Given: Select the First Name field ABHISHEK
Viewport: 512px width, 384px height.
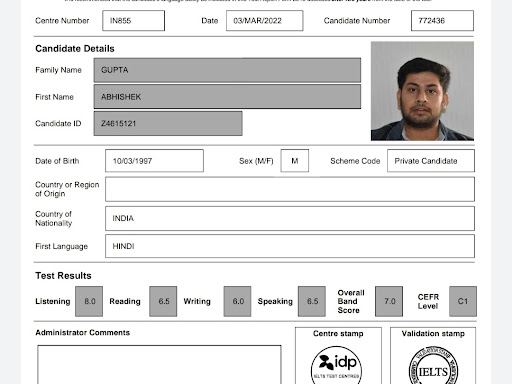Looking at the screenshot, I should (x=227, y=97).
